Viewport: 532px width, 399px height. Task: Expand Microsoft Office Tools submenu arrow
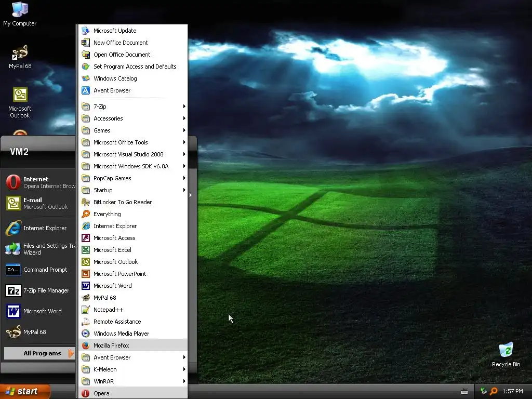[x=184, y=142]
